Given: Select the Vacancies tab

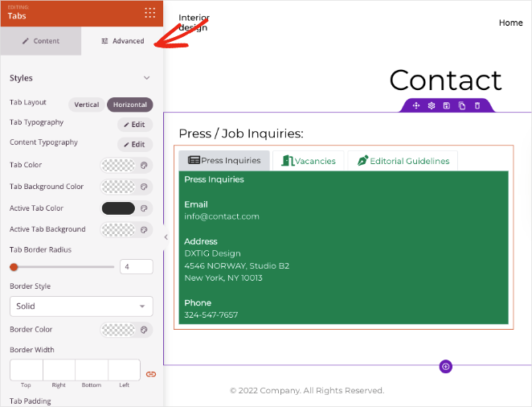Looking at the screenshot, I should [x=309, y=161].
